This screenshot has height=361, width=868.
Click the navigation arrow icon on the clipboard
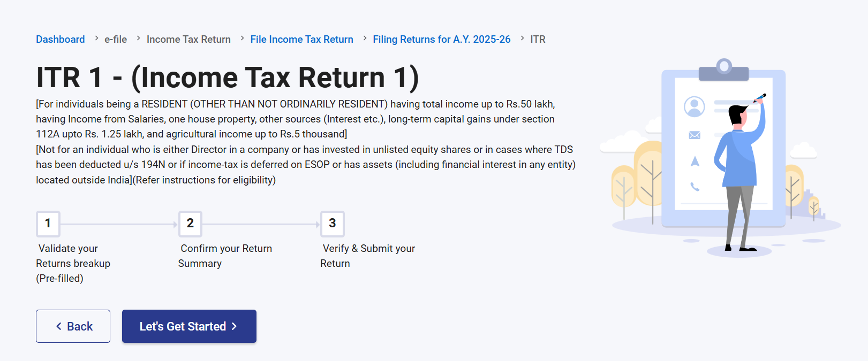click(x=695, y=161)
